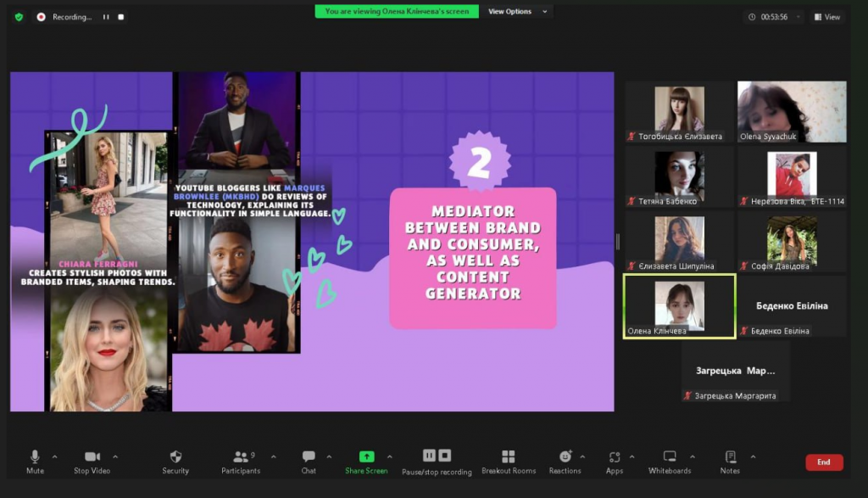The image size is (868, 498).
Task: Mute the microphone
Action: [x=35, y=461]
